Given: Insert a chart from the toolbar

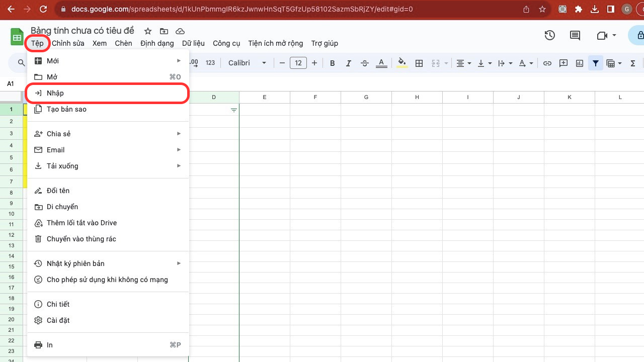Looking at the screenshot, I should tap(580, 63).
